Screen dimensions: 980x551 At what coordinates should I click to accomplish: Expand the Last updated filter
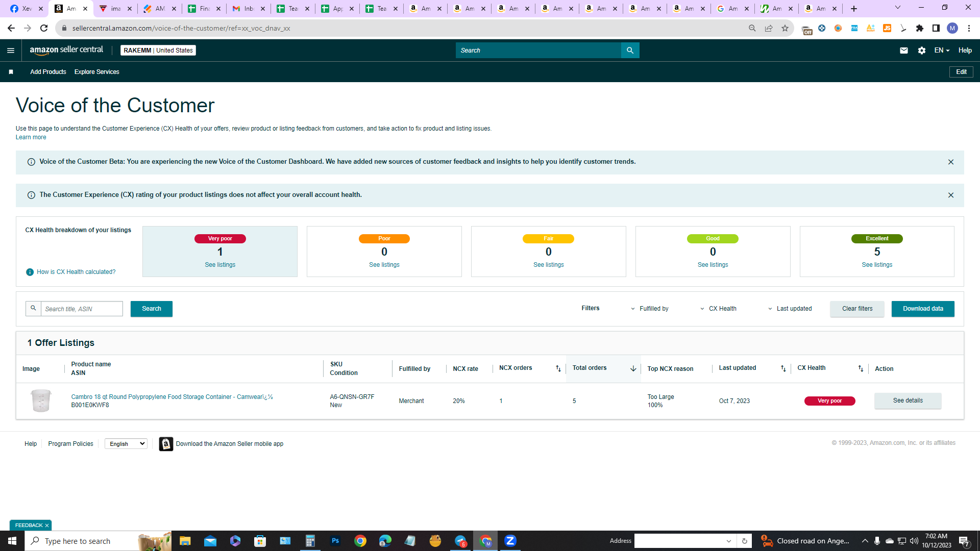[790, 309]
